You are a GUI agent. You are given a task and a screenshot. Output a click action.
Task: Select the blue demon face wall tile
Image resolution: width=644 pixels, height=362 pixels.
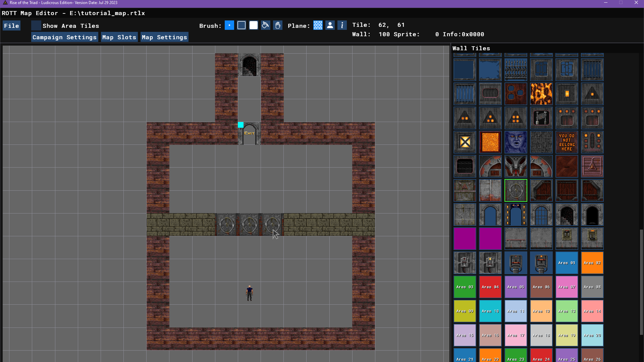516,142
